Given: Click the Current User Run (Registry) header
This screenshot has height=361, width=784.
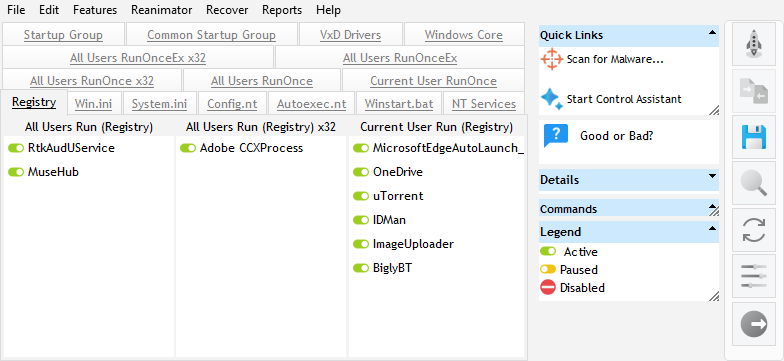Looking at the screenshot, I should tap(436, 127).
